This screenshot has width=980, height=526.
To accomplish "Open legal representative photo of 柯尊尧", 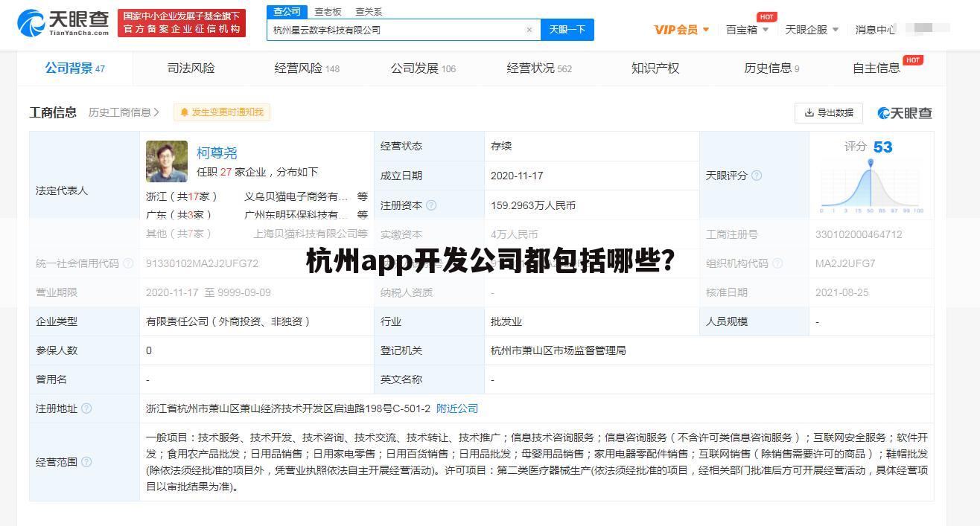I will (x=167, y=161).
